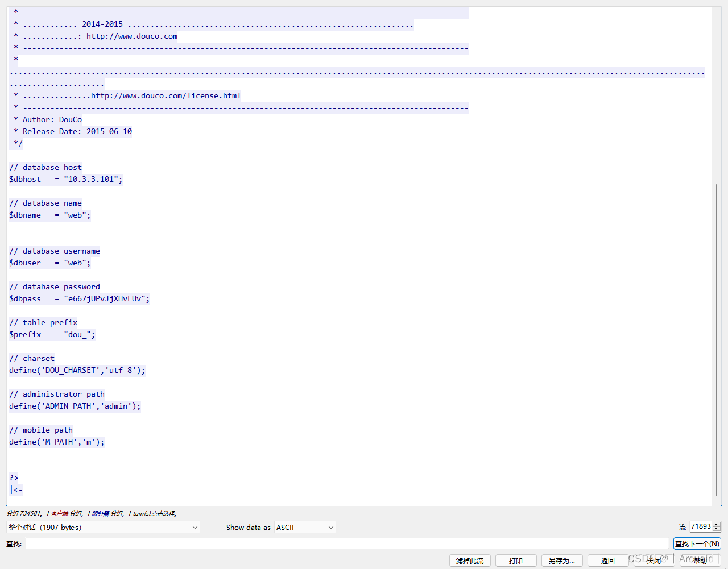Click the // database password comment

pos(55,286)
